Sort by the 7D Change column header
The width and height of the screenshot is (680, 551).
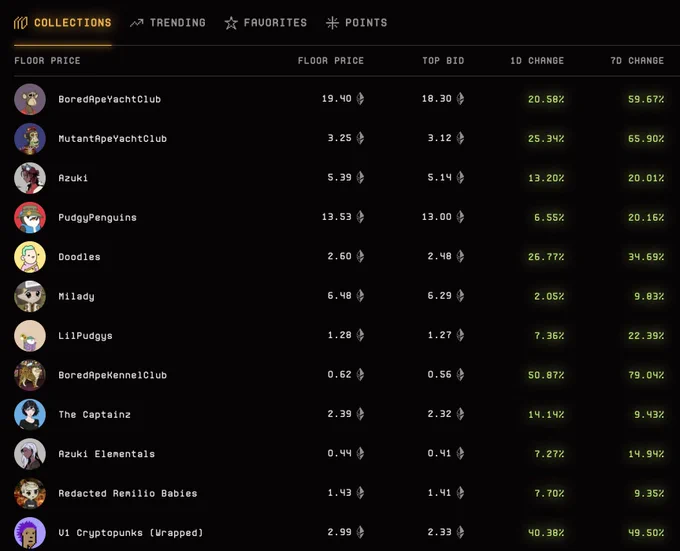pyautogui.click(x=637, y=61)
